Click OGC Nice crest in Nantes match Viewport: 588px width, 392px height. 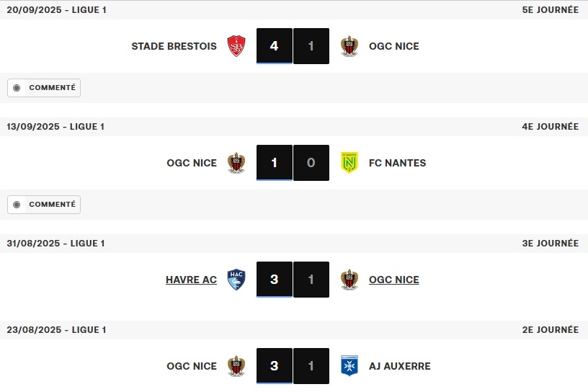236,163
